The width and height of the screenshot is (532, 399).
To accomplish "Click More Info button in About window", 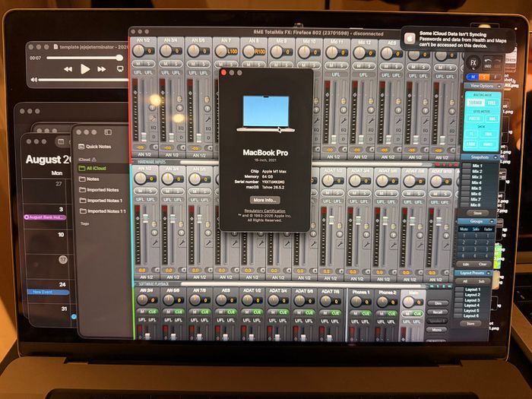I will click(x=265, y=200).
